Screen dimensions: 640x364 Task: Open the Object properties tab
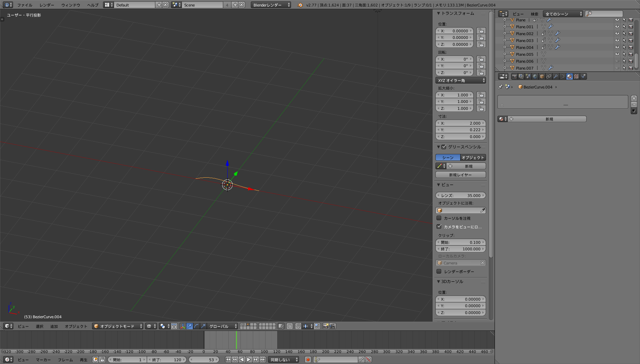coord(542,76)
